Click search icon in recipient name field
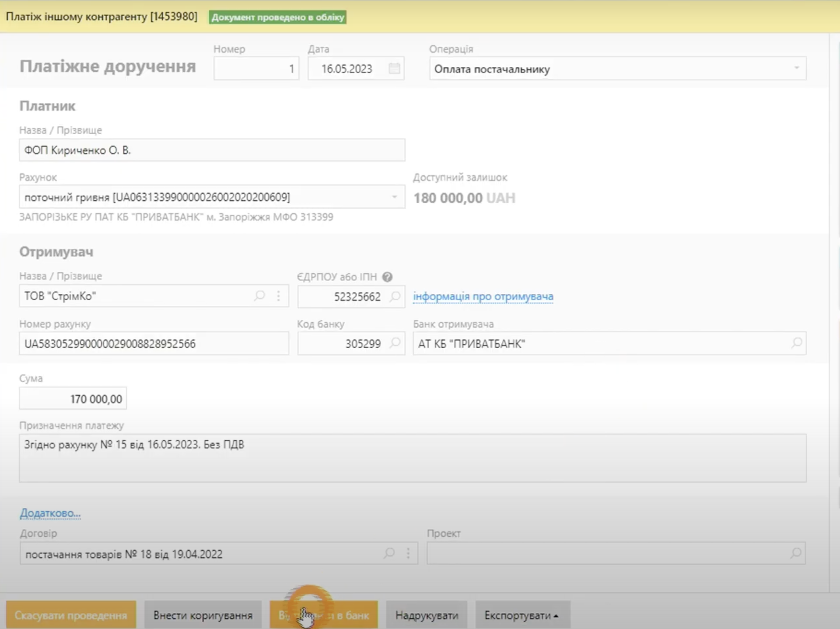Screen dimensions: 840x629 click(x=259, y=296)
